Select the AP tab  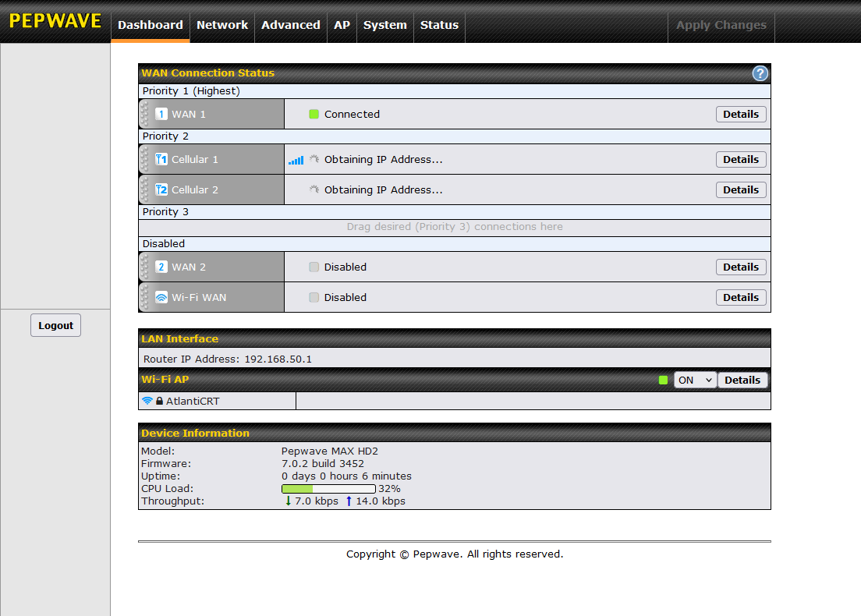[342, 25]
